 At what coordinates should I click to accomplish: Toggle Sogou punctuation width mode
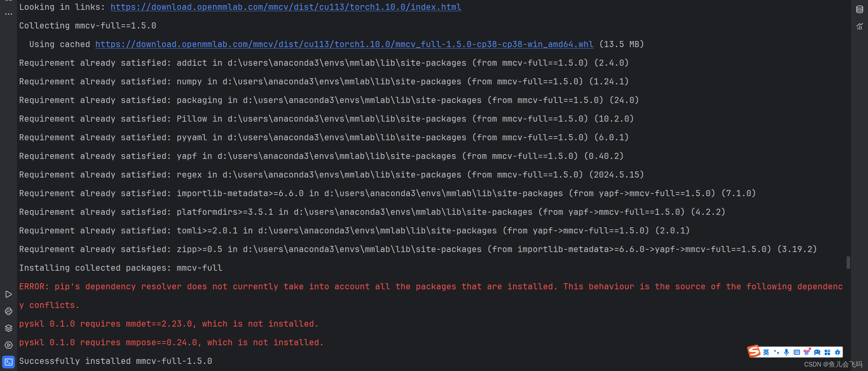point(776,352)
